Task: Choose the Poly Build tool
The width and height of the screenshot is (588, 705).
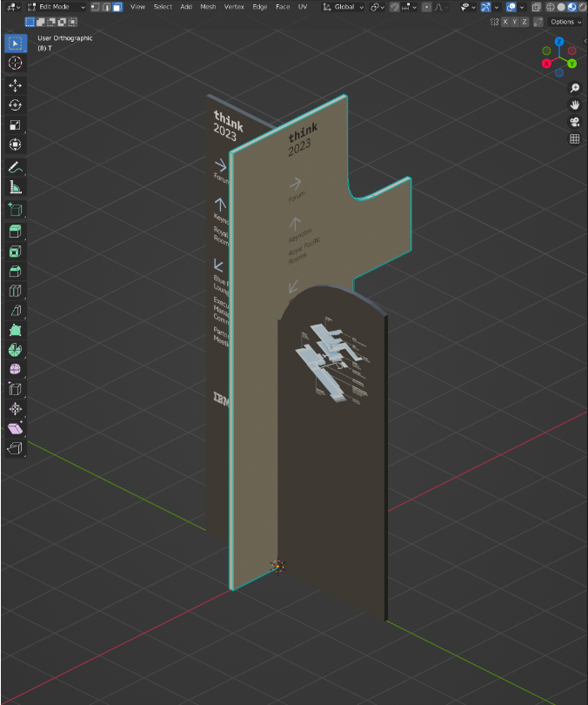Action: pos(16,331)
